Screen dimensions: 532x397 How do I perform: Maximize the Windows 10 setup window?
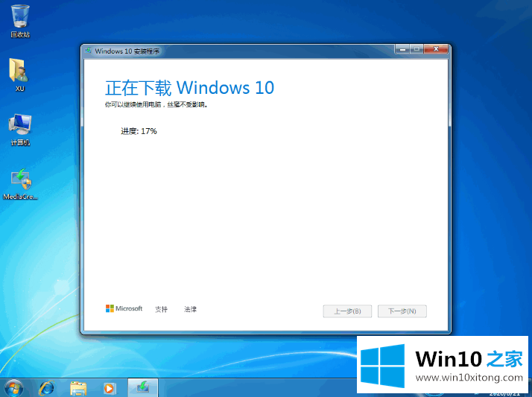pos(417,49)
